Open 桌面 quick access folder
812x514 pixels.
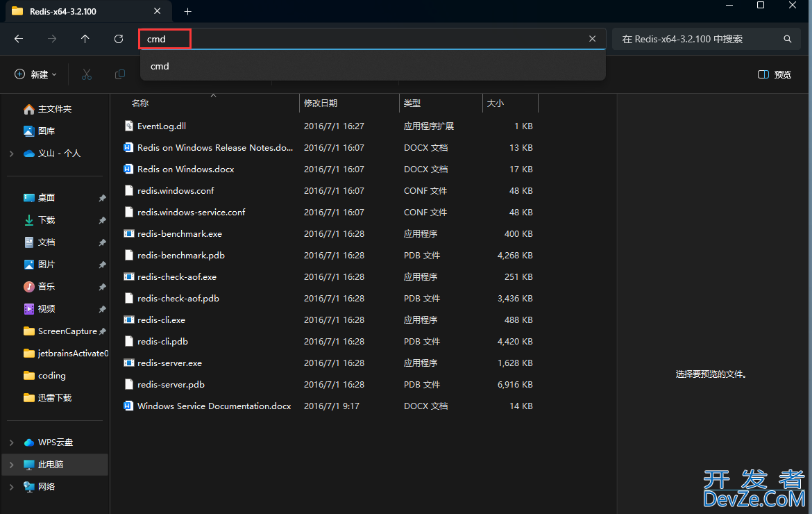(x=40, y=198)
